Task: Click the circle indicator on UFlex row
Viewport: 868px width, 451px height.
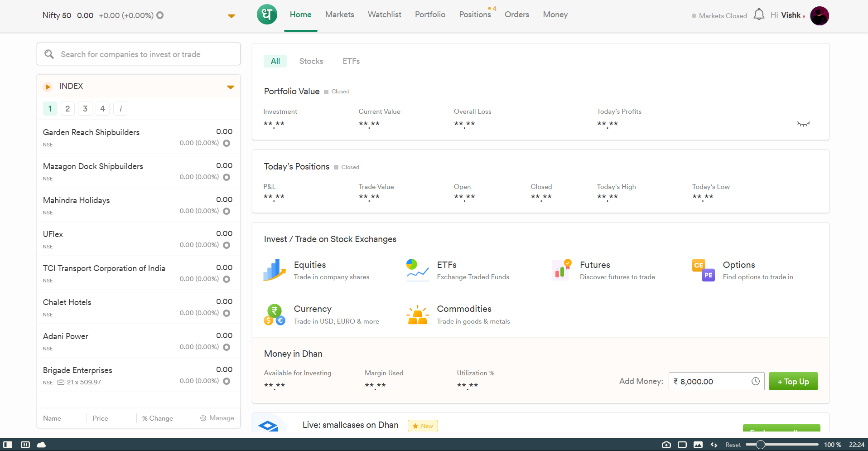Action: (x=227, y=245)
